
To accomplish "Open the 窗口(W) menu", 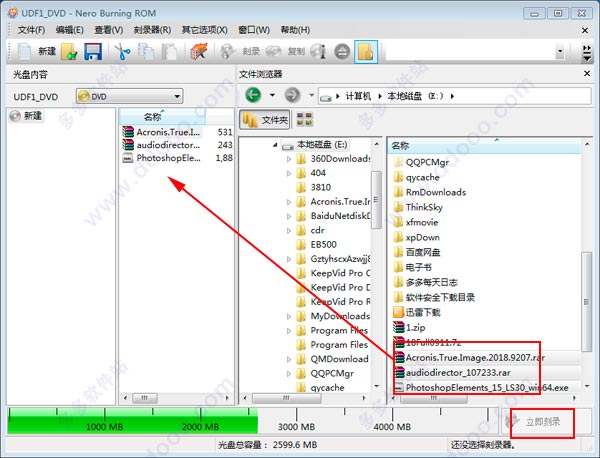I will pos(254,30).
